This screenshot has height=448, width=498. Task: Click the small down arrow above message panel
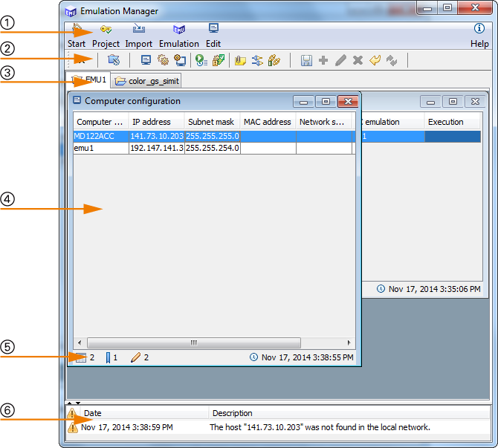78,403
